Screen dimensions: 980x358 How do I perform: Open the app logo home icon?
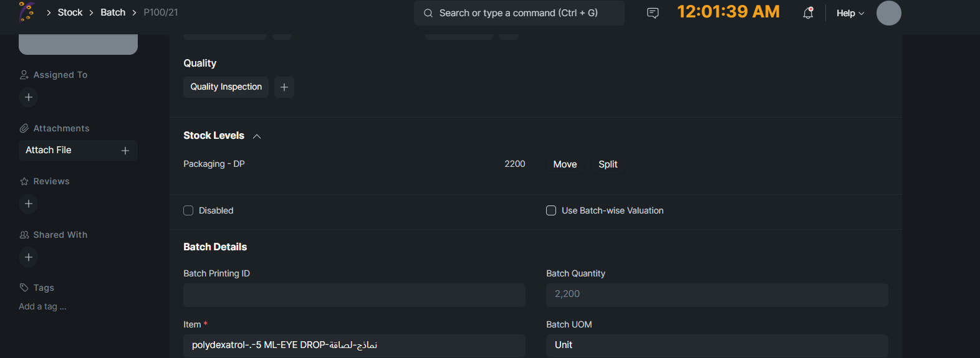(27, 12)
